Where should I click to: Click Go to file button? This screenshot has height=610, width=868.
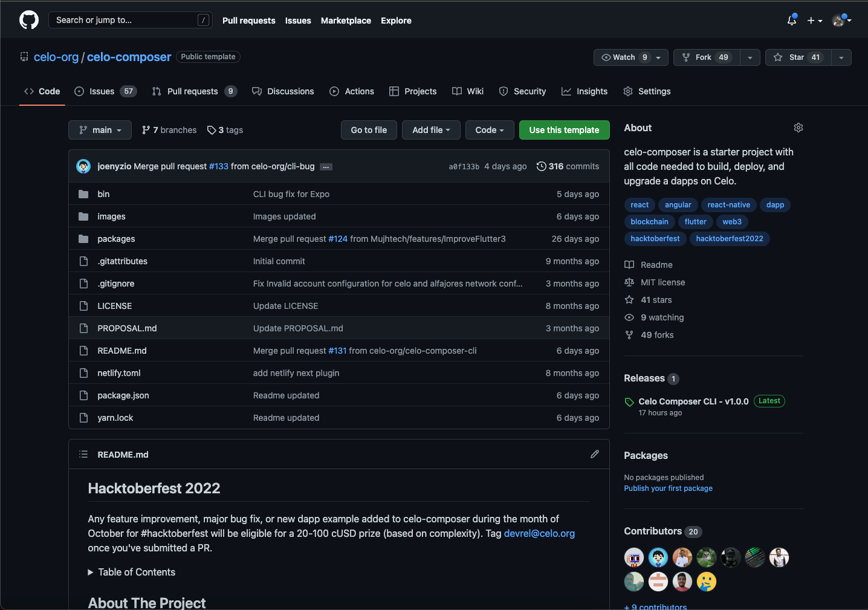coord(369,130)
